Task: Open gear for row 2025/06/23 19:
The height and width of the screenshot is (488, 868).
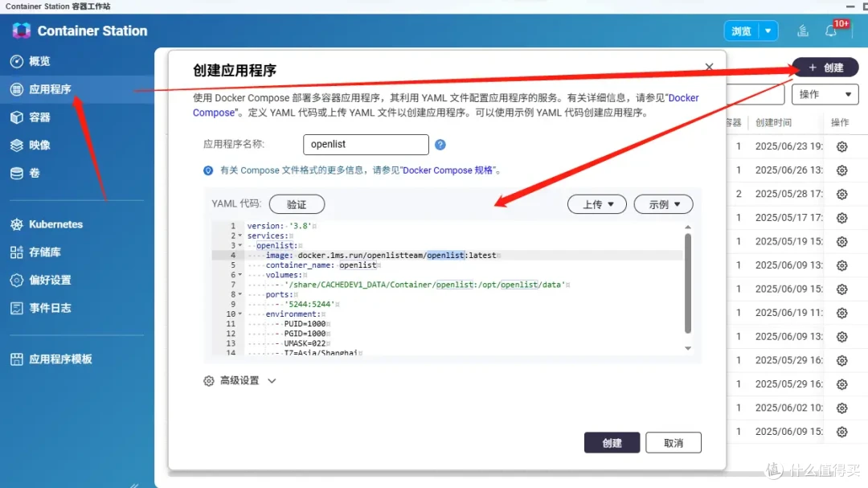Action: click(842, 147)
